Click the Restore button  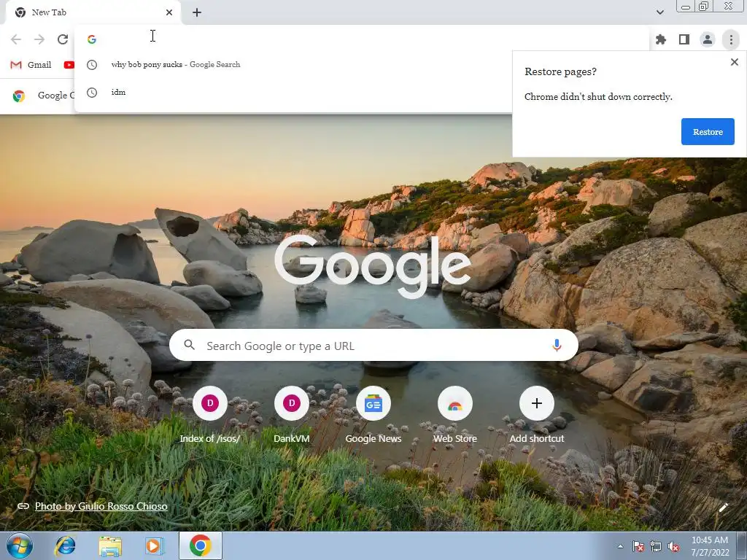click(708, 132)
